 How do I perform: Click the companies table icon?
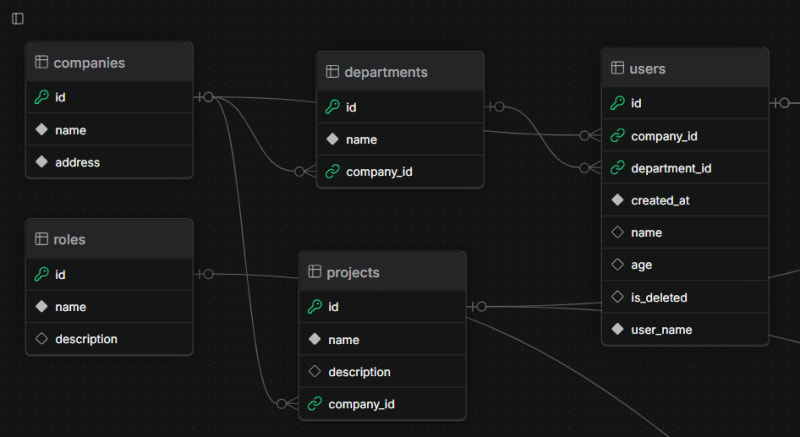coord(42,62)
